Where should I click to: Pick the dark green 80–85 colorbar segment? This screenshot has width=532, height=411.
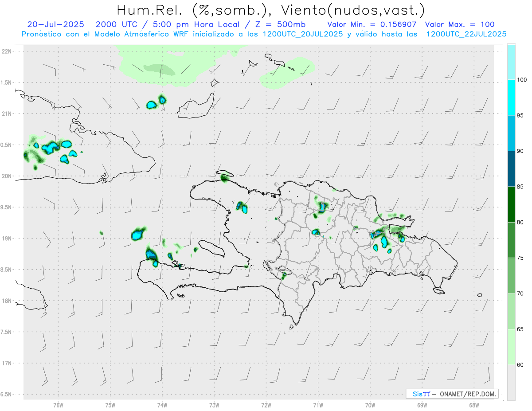pyautogui.click(x=511, y=204)
